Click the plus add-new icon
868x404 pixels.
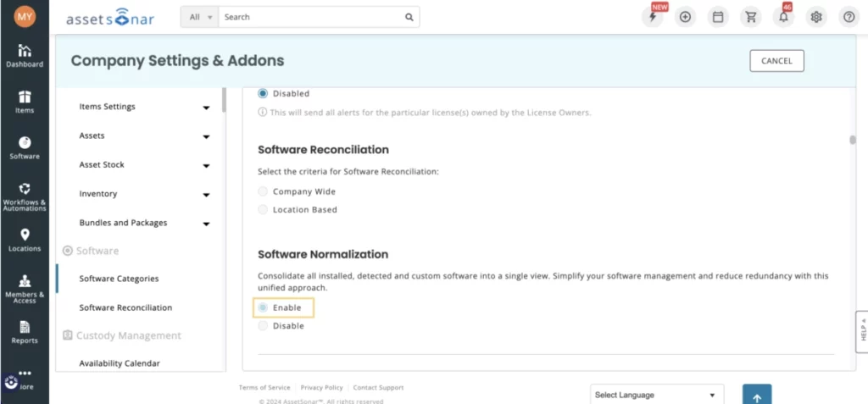click(x=685, y=17)
